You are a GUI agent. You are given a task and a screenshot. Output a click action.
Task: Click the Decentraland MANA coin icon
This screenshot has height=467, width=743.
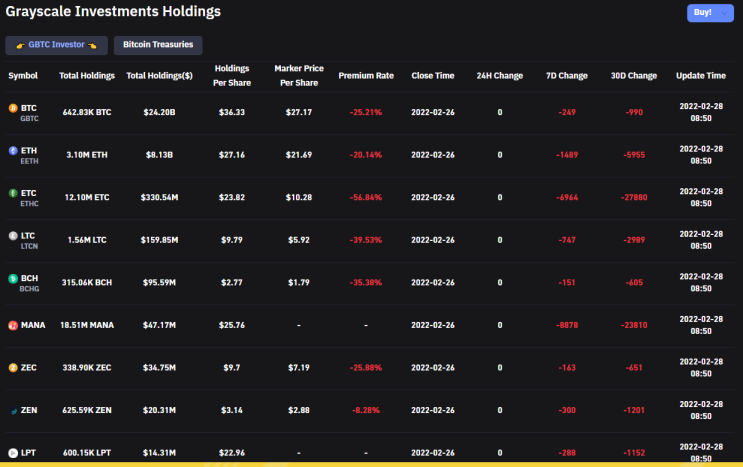point(12,325)
